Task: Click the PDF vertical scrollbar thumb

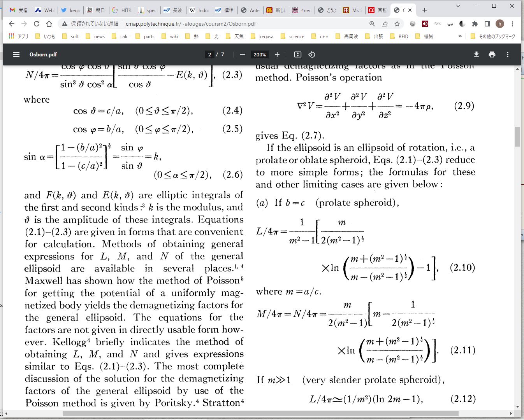Action: pos(517,136)
